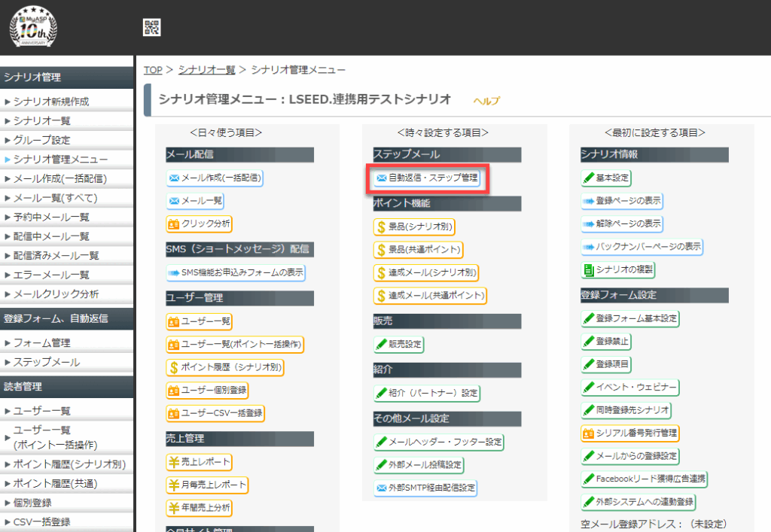Open 自動返信・ステップ管理 button

[427, 178]
